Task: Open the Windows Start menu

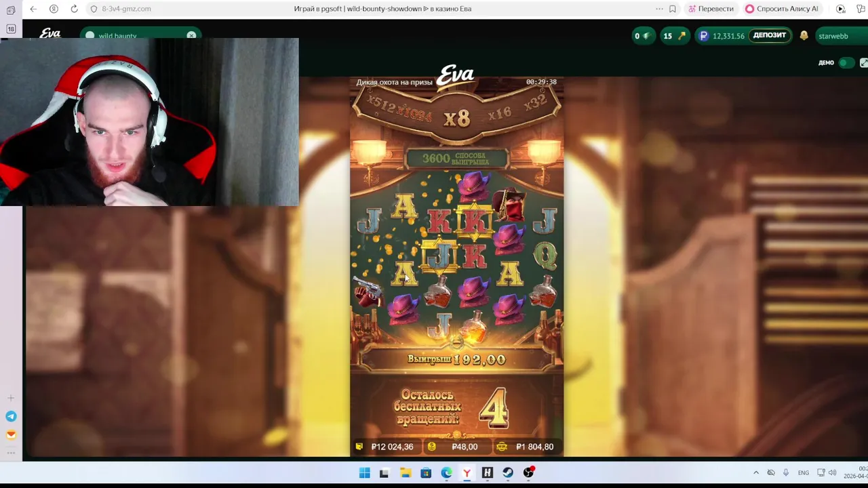Action: click(365, 472)
